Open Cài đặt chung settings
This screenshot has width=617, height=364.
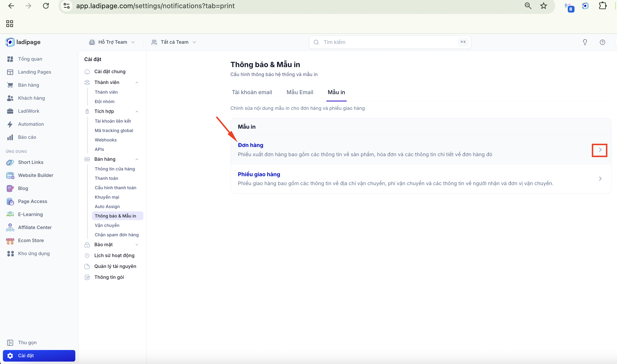coord(110,71)
